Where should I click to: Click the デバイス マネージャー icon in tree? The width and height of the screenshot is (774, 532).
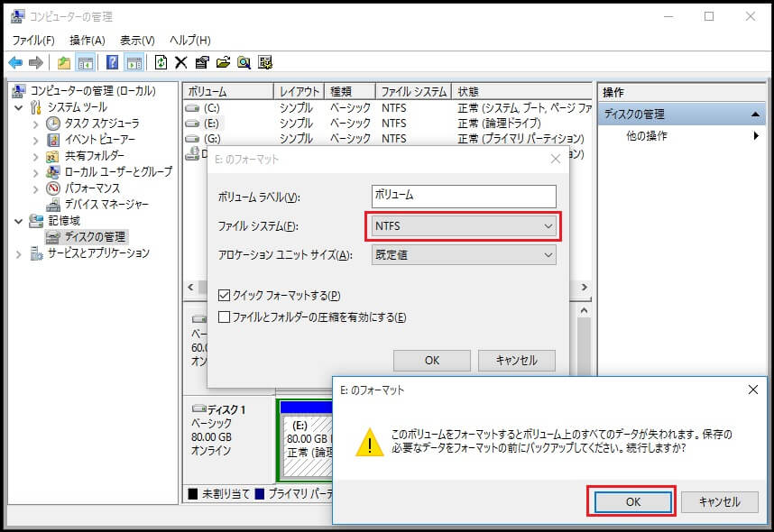point(53,205)
